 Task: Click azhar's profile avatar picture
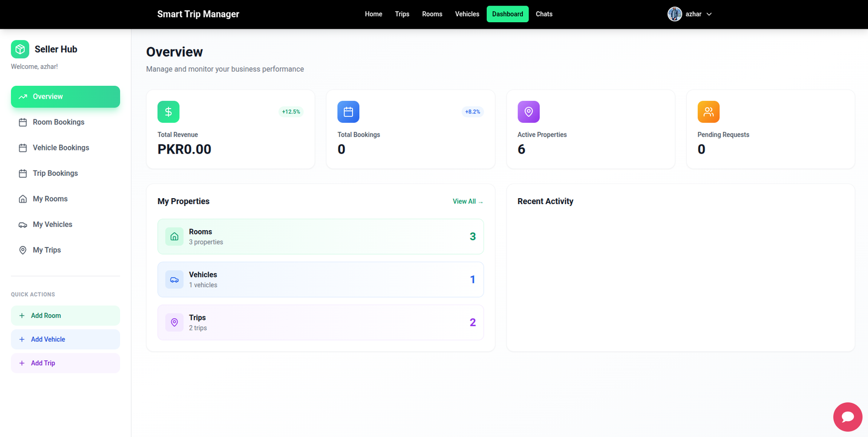click(674, 14)
